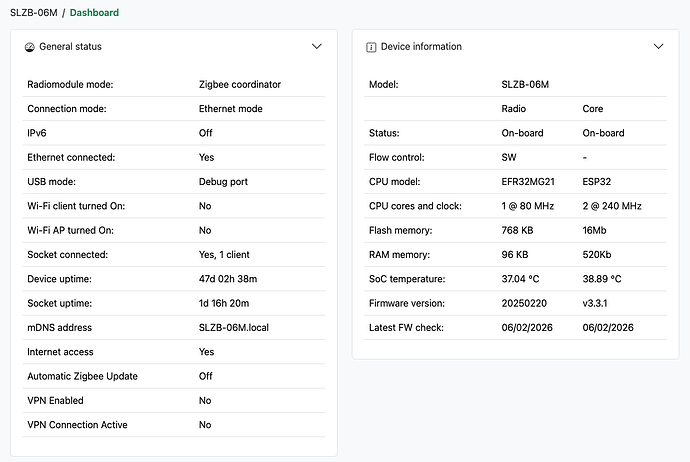Click the 520Kb RAM value
690x462 pixels.
coord(597,254)
